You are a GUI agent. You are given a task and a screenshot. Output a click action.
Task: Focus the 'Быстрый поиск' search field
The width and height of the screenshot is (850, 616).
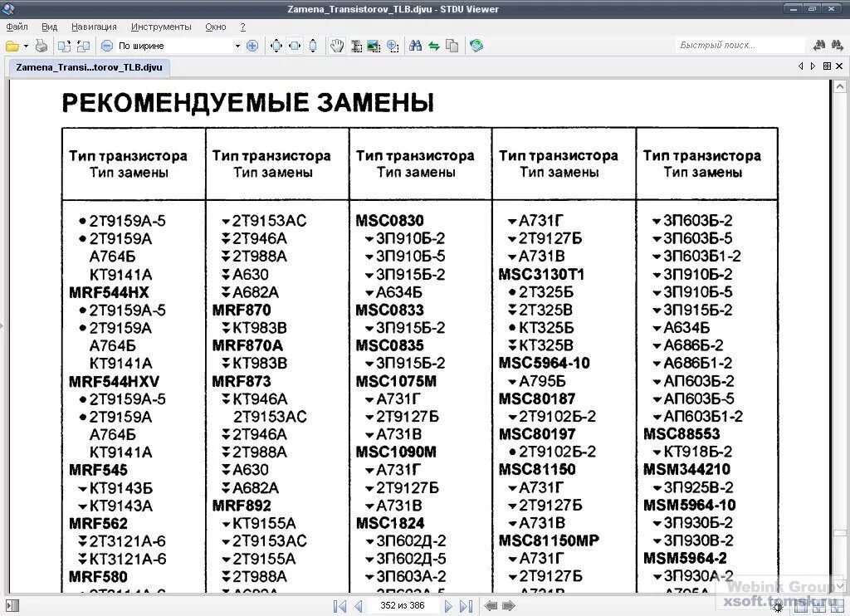coord(740,46)
